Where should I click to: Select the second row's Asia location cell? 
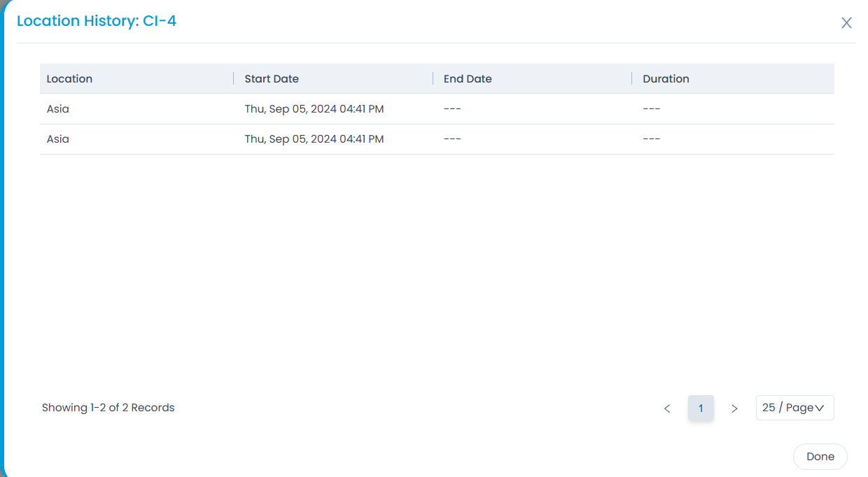pyautogui.click(x=58, y=139)
